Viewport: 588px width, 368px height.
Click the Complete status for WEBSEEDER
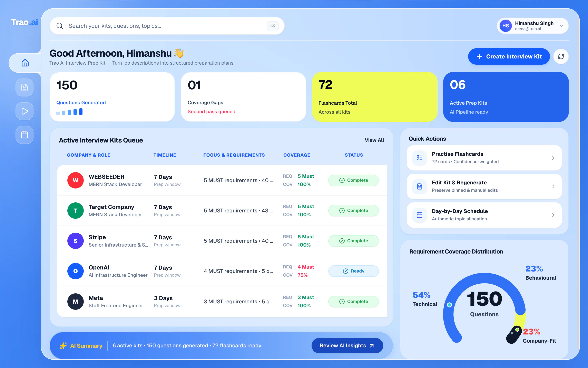click(x=353, y=180)
